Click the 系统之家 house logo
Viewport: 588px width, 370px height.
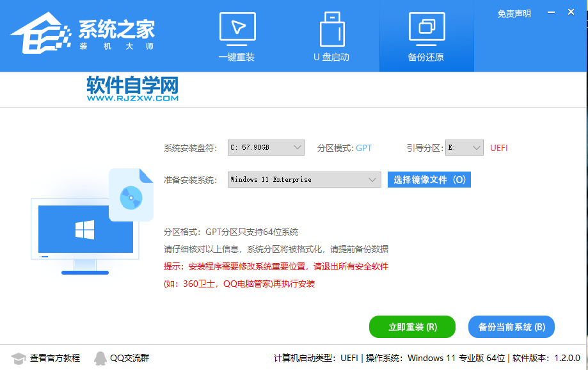pos(40,33)
